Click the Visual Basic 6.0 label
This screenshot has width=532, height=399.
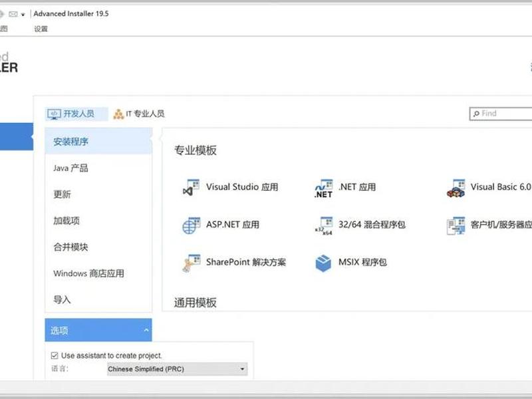(x=501, y=188)
